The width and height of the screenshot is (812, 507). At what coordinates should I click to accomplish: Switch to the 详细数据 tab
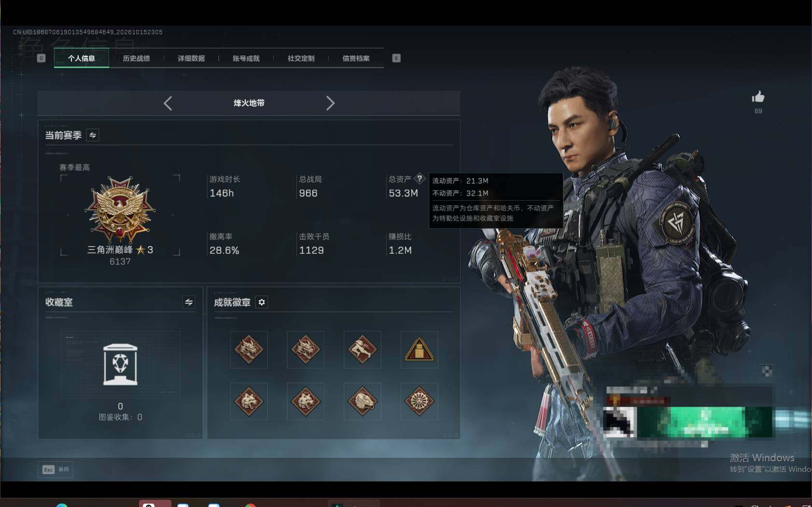(191, 58)
